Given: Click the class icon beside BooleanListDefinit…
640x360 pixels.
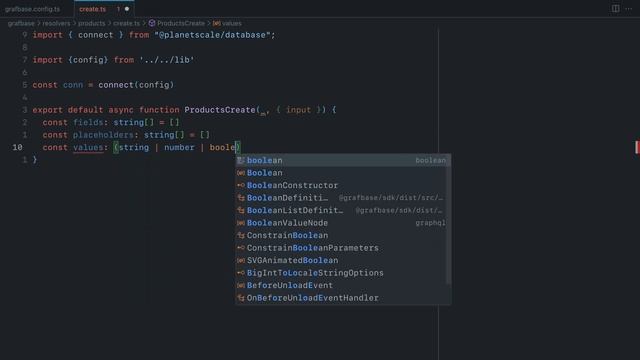Looking at the screenshot, I should (241, 210).
